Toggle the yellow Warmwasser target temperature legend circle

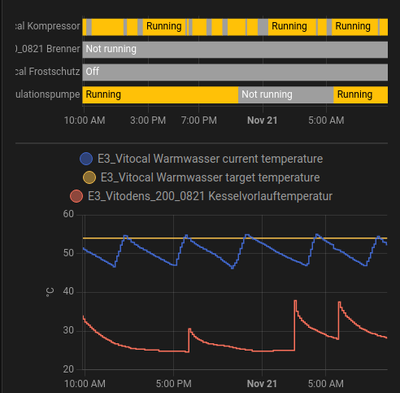pos(89,177)
